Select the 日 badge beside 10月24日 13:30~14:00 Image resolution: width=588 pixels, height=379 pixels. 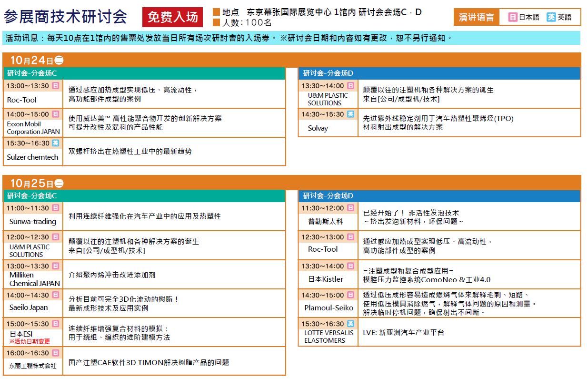(350, 86)
